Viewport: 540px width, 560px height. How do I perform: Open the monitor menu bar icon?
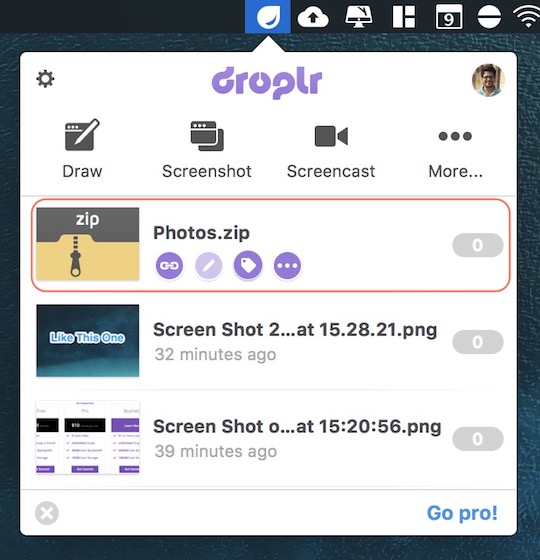[359, 16]
